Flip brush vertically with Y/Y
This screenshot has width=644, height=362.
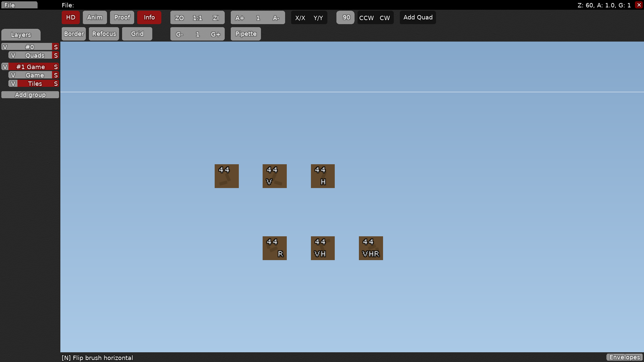pos(318,18)
